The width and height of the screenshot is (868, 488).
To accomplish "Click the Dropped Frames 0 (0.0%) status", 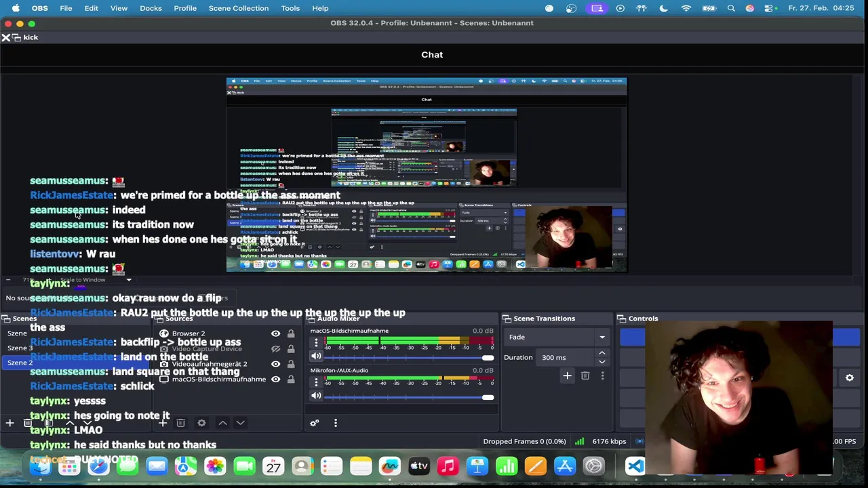I will click(x=524, y=441).
